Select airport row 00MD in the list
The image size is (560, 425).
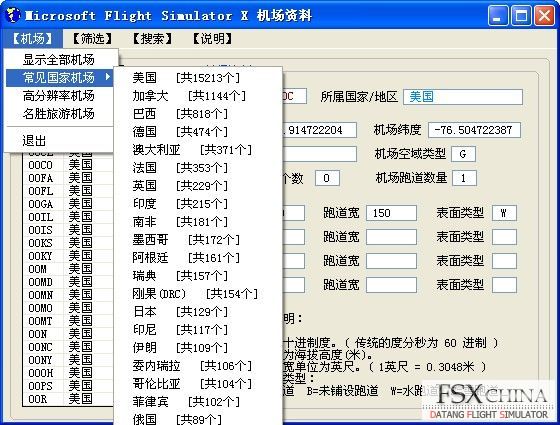point(68,282)
